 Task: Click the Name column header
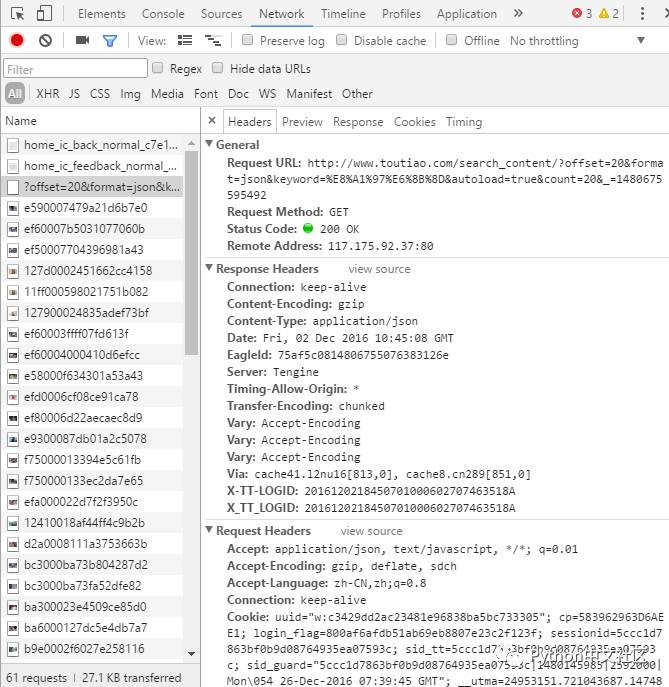coord(101,120)
